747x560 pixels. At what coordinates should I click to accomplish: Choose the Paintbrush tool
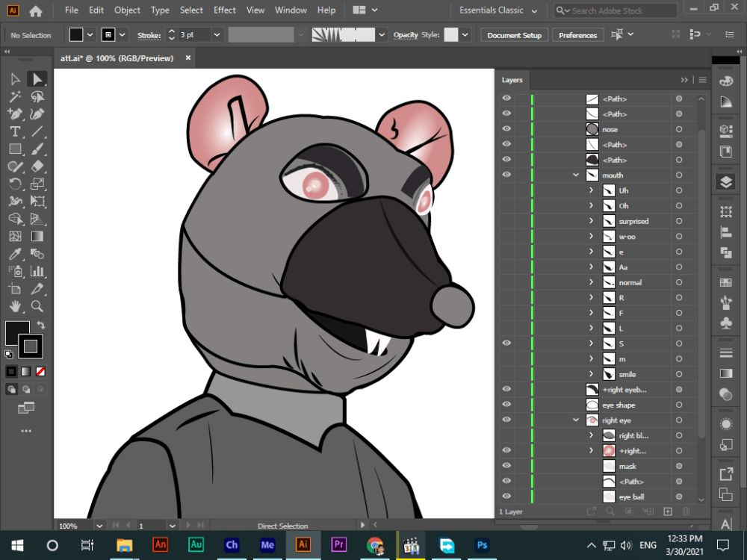point(37,149)
